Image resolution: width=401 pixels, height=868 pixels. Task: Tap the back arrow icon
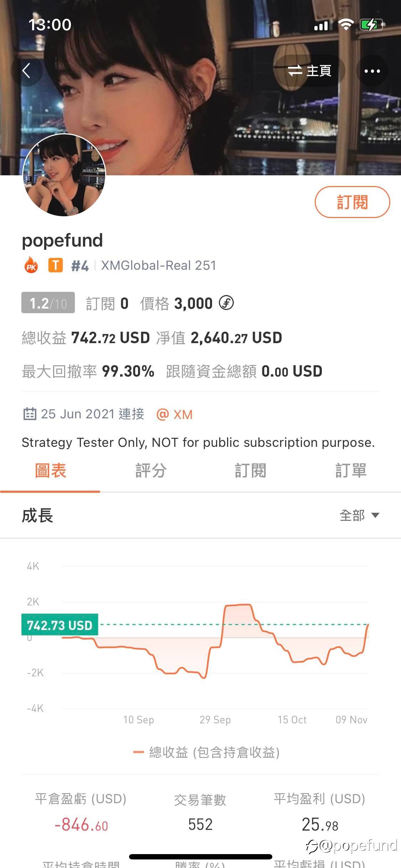click(x=26, y=71)
